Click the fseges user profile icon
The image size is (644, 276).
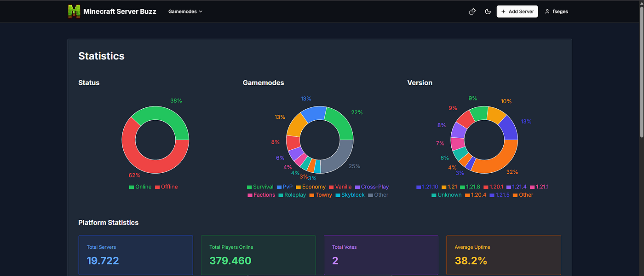pyautogui.click(x=547, y=12)
